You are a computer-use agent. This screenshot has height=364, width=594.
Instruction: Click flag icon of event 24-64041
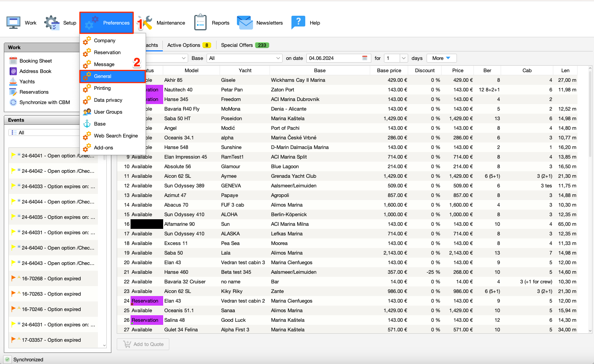click(x=14, y=155)
